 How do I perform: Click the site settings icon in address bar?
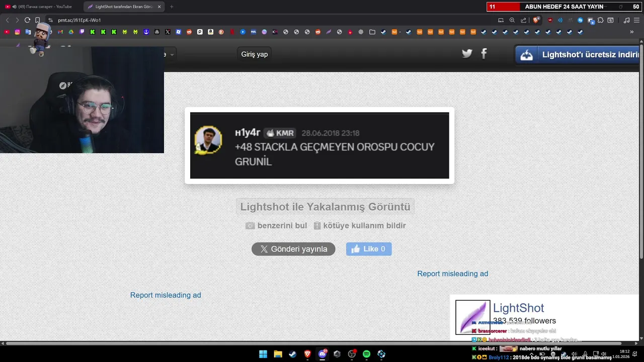[x=50, y=20]
